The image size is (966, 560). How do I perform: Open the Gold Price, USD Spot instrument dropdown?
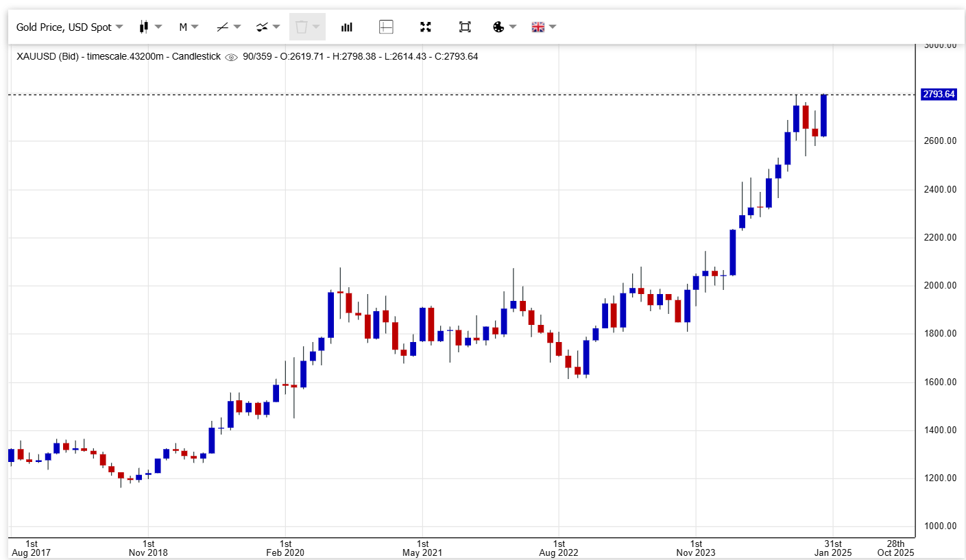click(69, 27)
